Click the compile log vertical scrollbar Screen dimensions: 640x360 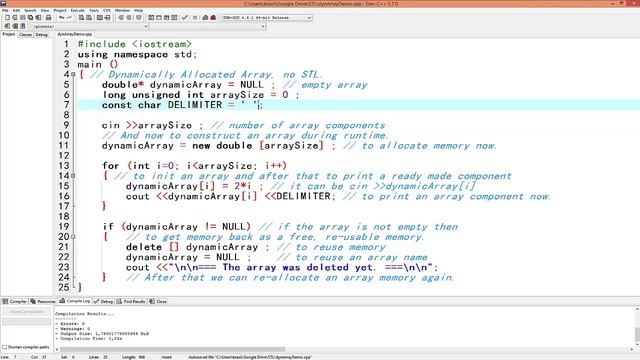(x=637, y=334)
